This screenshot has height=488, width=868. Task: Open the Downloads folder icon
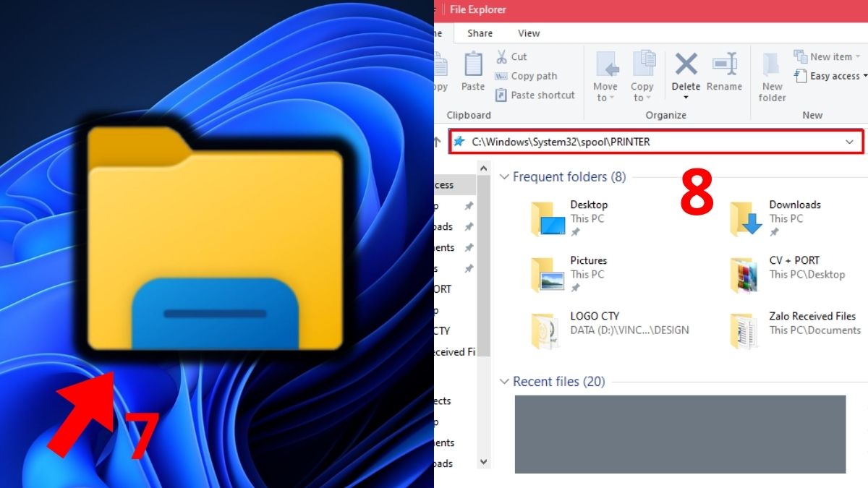(746, 219)
